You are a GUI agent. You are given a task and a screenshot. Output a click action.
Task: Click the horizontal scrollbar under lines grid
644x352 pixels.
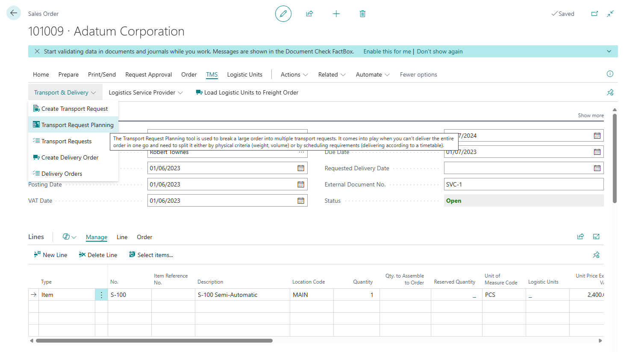pos(154,341)
